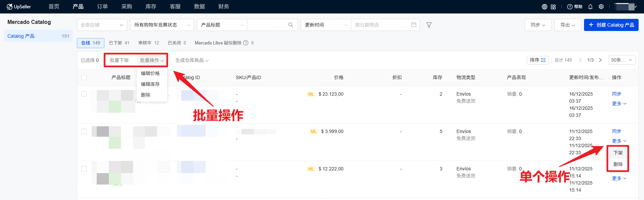The height and width of the screenshot is (200, 644).
Task: Click the filter funnel icon
Action: coord(429,25)
